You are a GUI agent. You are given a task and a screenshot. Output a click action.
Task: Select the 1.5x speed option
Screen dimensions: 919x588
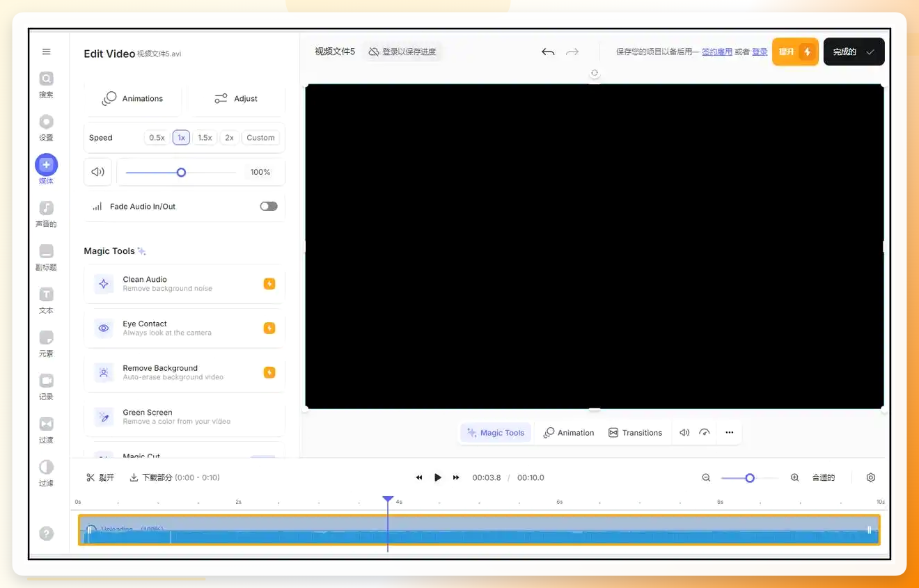point(205,138)
